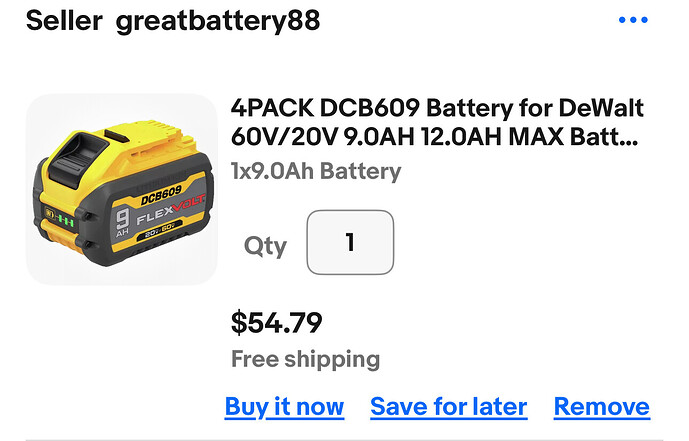
Task: Click the Buy it now link
Action: [x=284, y=407]
